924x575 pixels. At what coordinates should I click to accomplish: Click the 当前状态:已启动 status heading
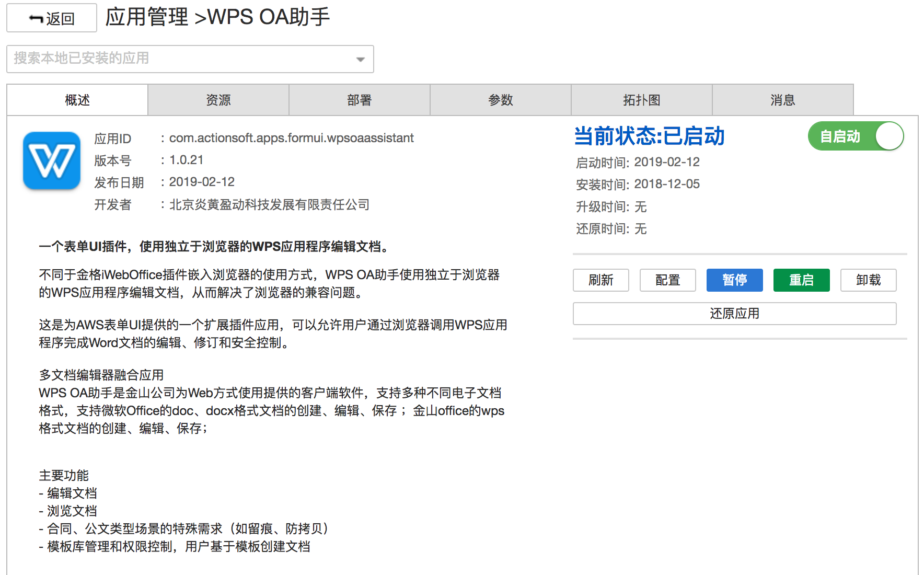(x=650, y=136)
